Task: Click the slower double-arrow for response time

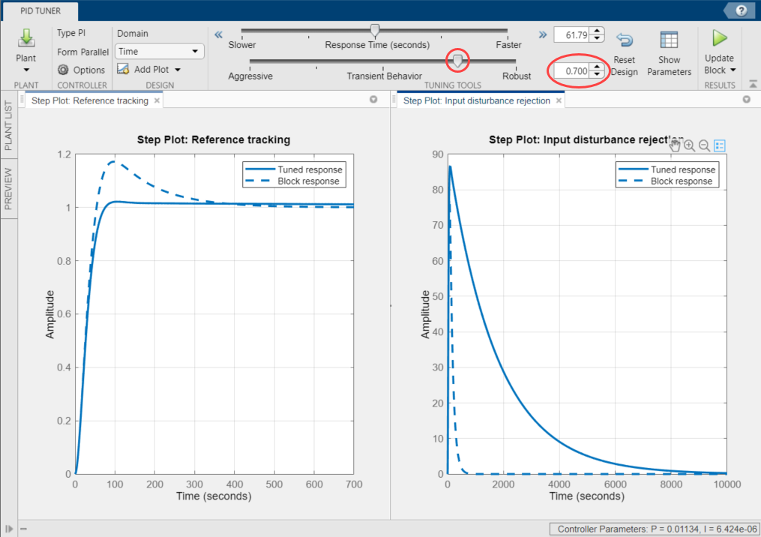Action: [x=218, y=34]
